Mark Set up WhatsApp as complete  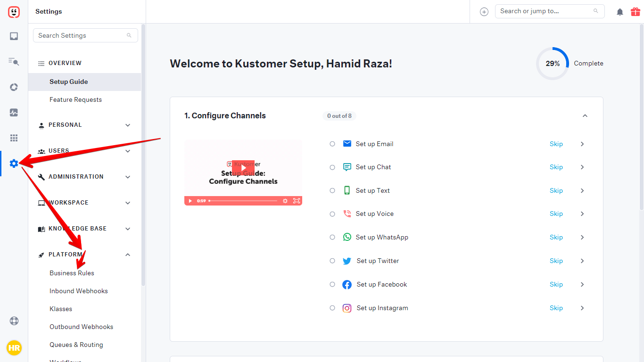click(332, 237)
